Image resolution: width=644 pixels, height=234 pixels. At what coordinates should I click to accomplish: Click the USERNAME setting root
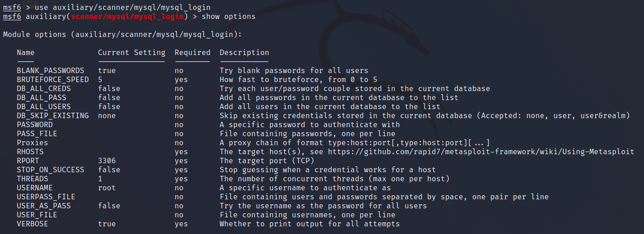[107, 188]
